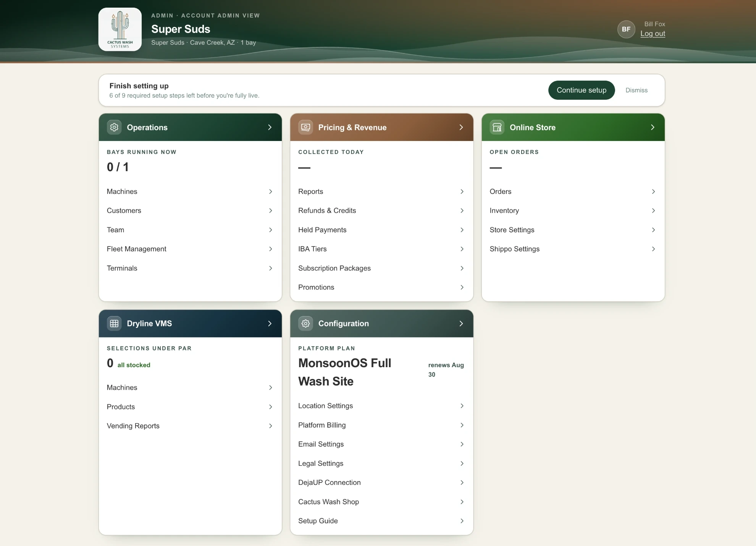Open Refunds & Credits
756x546 pixels.
[x=382, y=211]
